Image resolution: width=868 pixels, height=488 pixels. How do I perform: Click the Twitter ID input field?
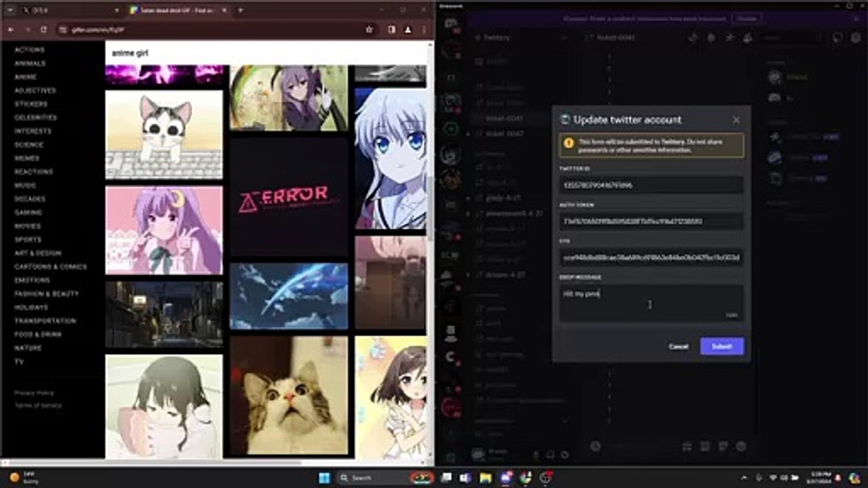pos(652,184)
